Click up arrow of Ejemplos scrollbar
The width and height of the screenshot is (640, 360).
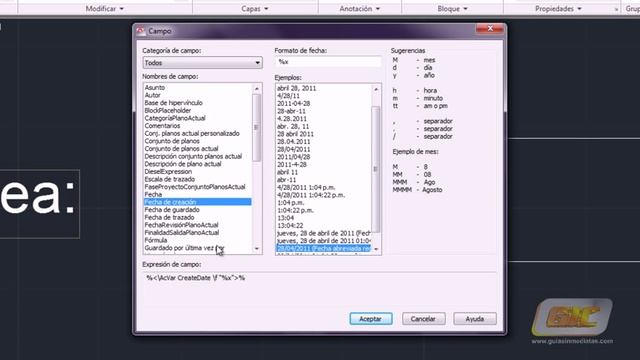pos(376,89)
